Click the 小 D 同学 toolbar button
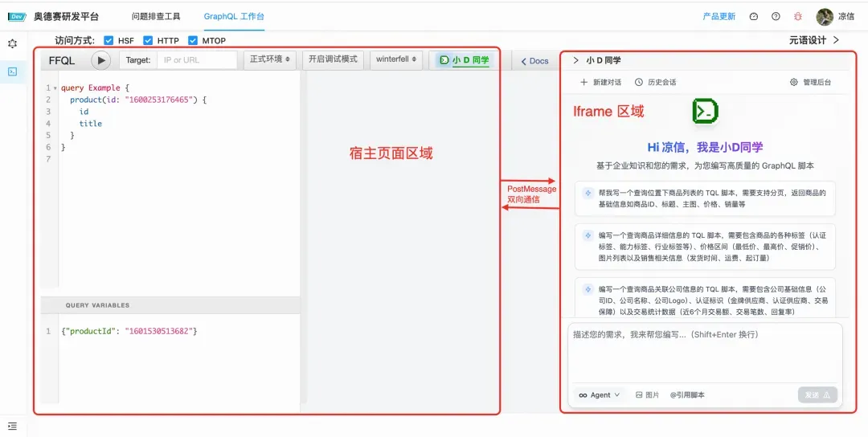This screenshot has height=437, width=868. 465,59
